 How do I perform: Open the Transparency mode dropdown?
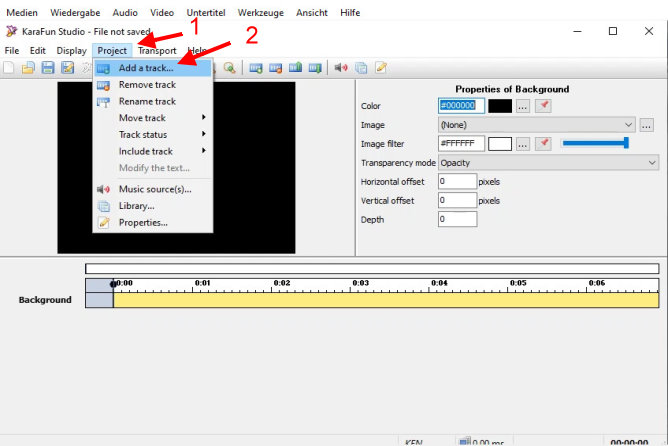(548, 163)
